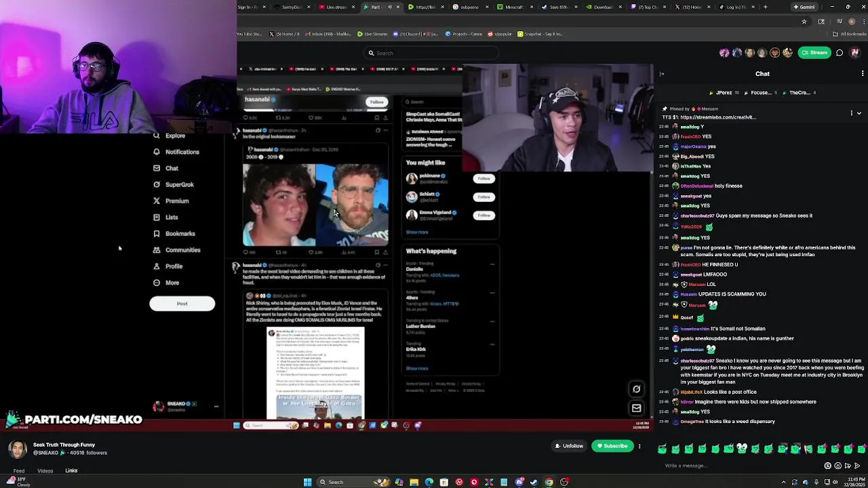Screen dimensions: 868x488
Task: Open Profile in the X sidebar
Action: click(x=167, y=266)
